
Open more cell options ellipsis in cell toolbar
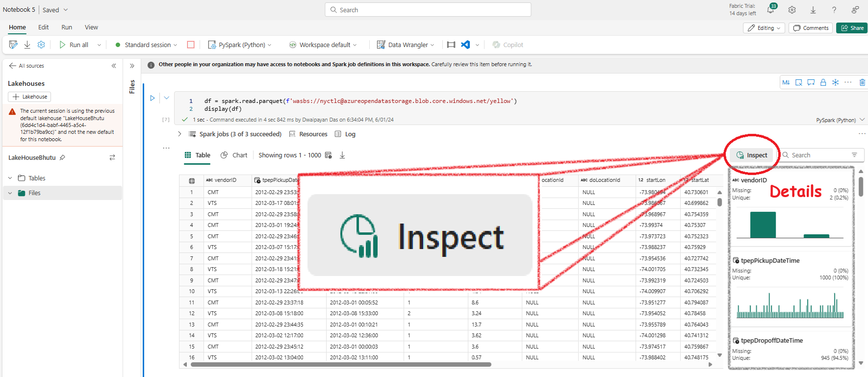tap(848, 82)
